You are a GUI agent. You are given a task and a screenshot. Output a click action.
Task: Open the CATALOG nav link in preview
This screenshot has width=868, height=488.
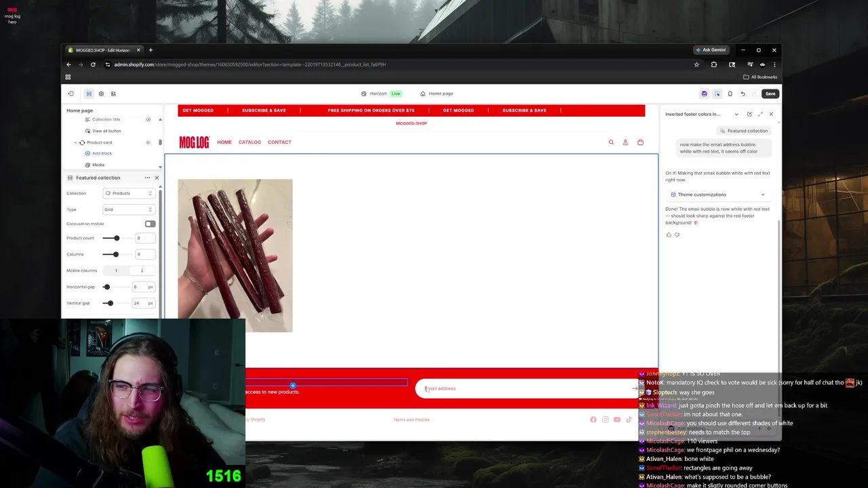click(x=250, y=142)
